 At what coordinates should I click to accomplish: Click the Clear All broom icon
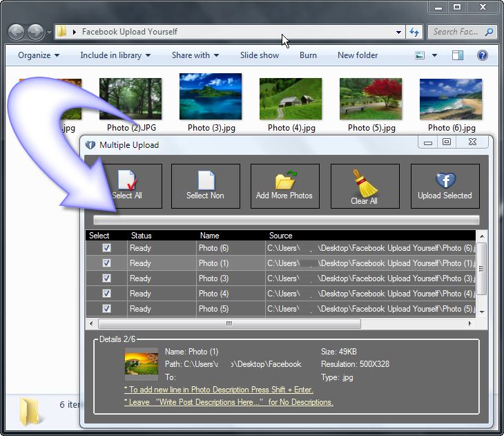pyautogui.click(x=365, y=183)
